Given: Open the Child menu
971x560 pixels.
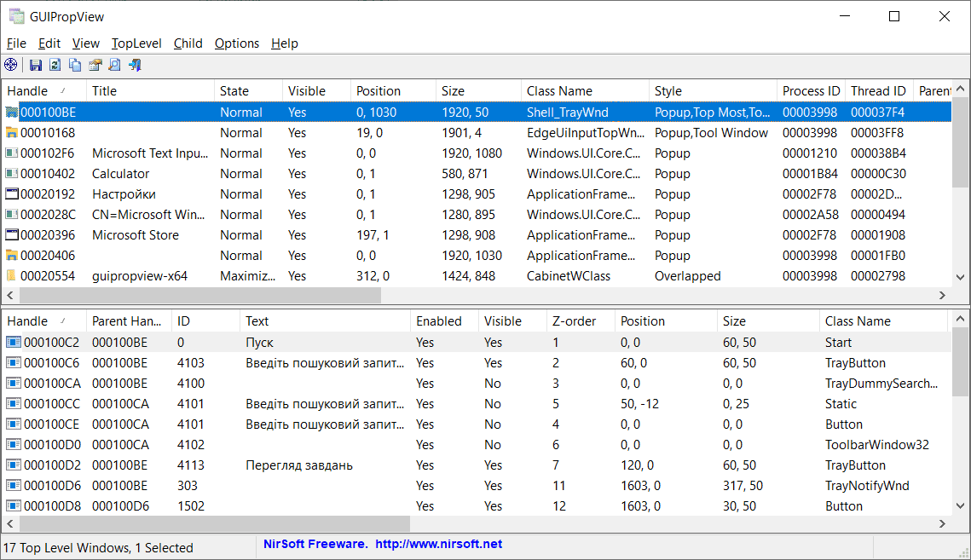Looking at the screenshot, I should click(x=188, y=43).
